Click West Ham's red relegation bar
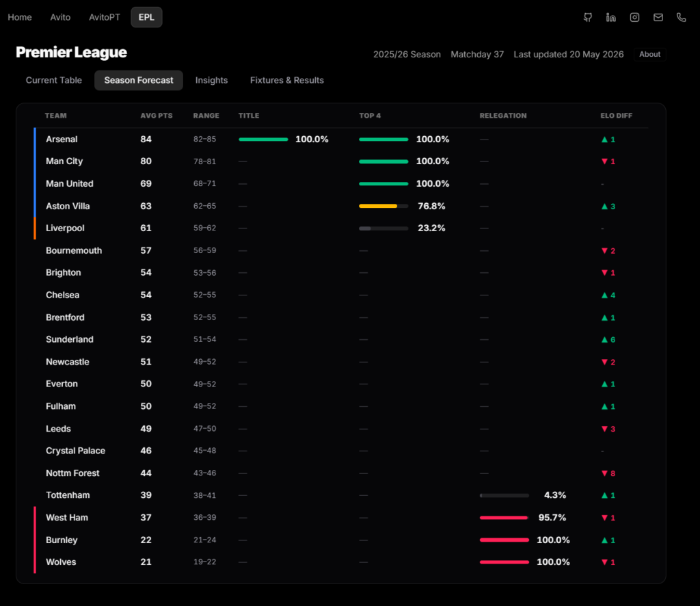 [x=504, y=518]
